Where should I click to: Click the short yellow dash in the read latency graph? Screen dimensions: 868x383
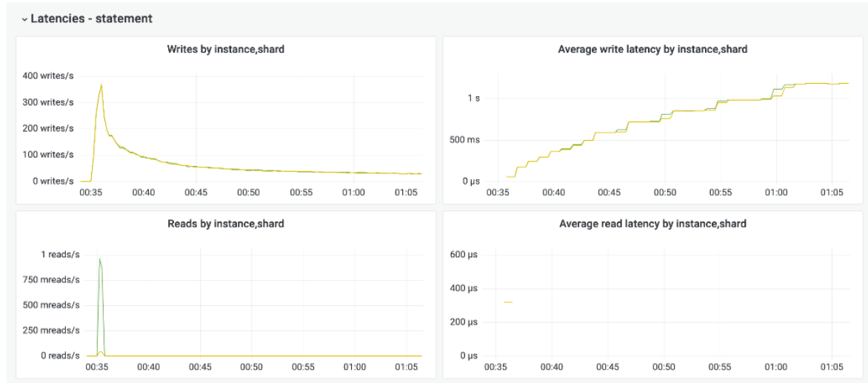coord(508,302)
